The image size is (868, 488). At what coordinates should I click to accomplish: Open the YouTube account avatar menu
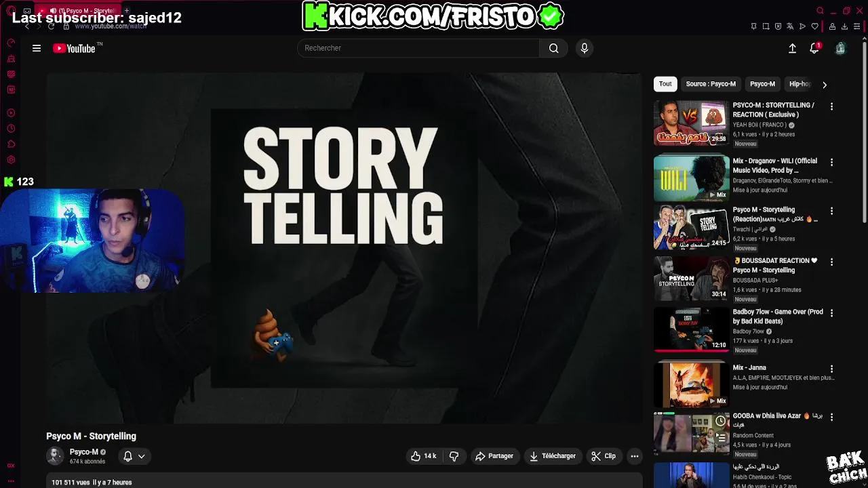(x=840, y=48)
